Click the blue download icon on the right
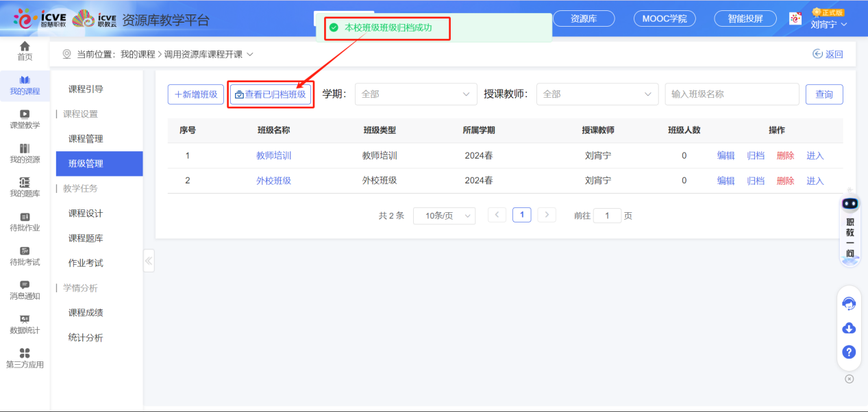Screen dimensions: 868x412 coord(848,328)
